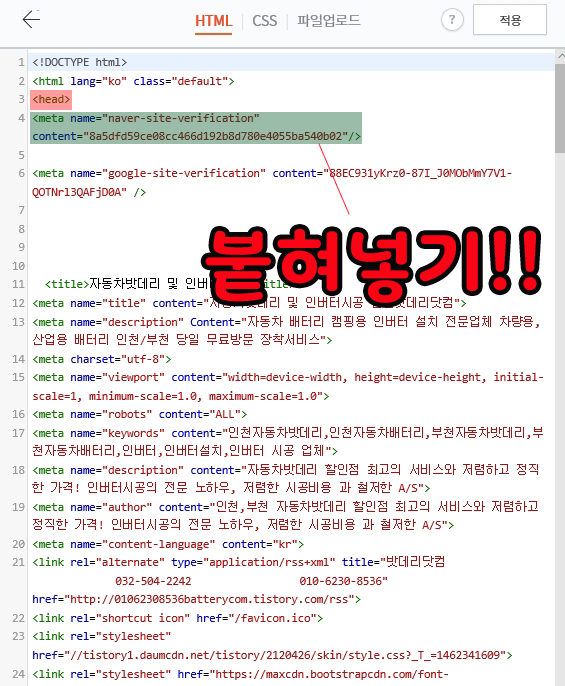Click the meta robots ALL line
The width and height of the screenshot is (565, 686).
coord(140,414)
